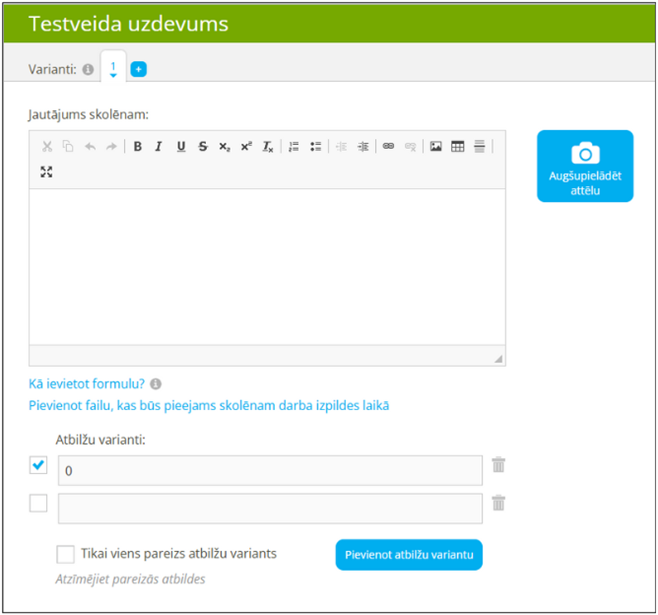The height and width of the screenshot is (615, 658).
Task: Insert a hyperlink using the link icon
Action: click(389, 147)
